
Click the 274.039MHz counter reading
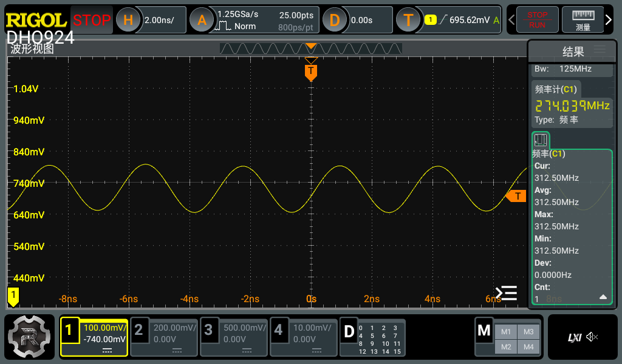572,106
